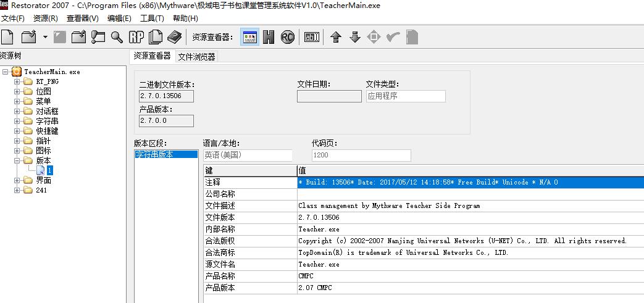Click the New file toolbar icon
Screen dimensions: 644x303
click(7, 37)
